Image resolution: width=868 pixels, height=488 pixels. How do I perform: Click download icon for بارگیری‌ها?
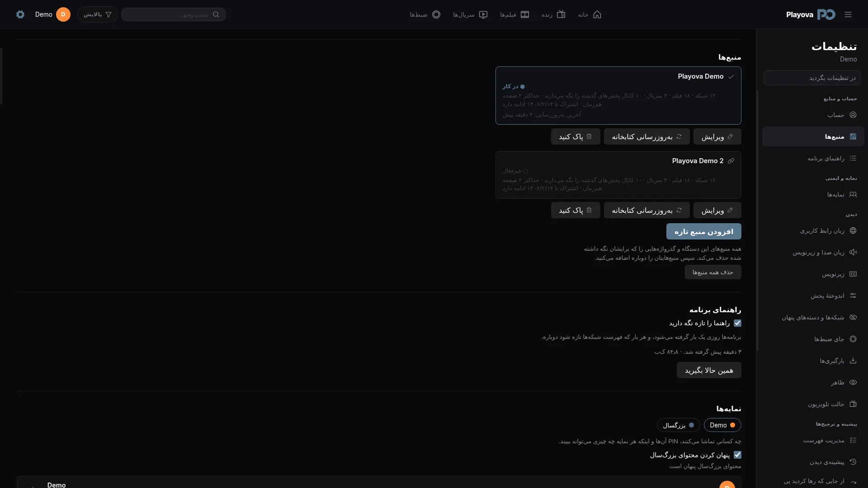[x=853, y=361]
